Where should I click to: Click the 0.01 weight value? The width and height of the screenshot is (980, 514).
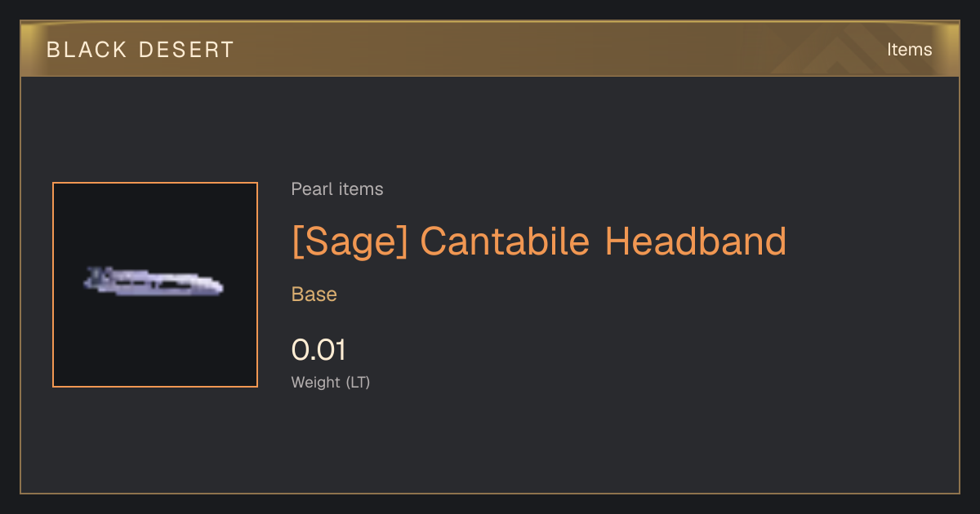(318, 350)
